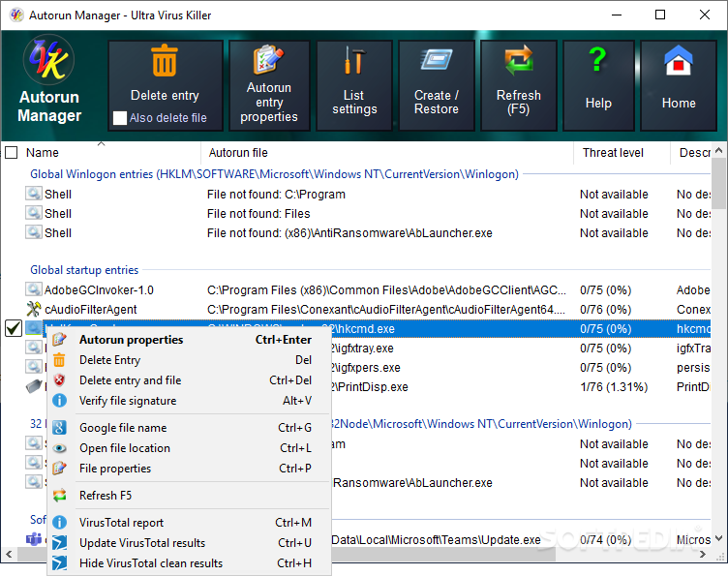Click the Hide VirusTotal clean results icon
728x576 pixels.
click(59, 563)
